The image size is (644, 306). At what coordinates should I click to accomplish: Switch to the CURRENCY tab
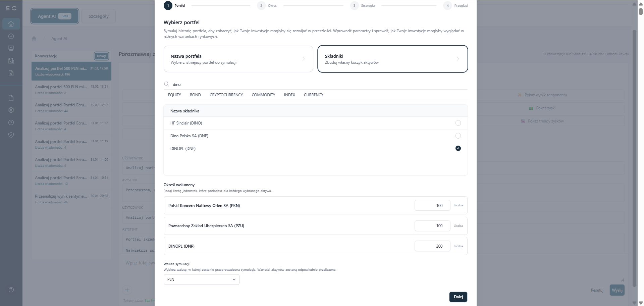pyautogui.click(x=314, y=95)
